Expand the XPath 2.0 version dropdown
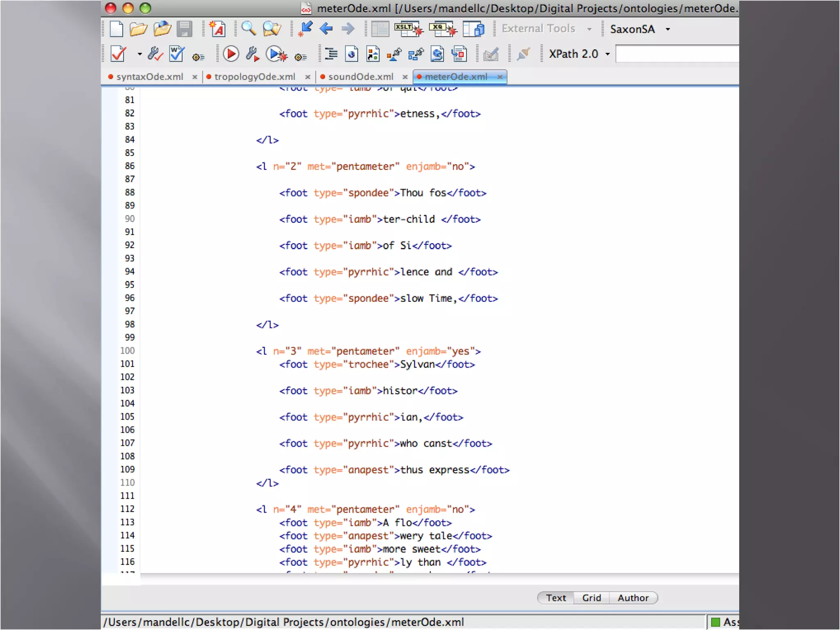The image size is (840, 630). pyautogui.click(x=607, y=54)
